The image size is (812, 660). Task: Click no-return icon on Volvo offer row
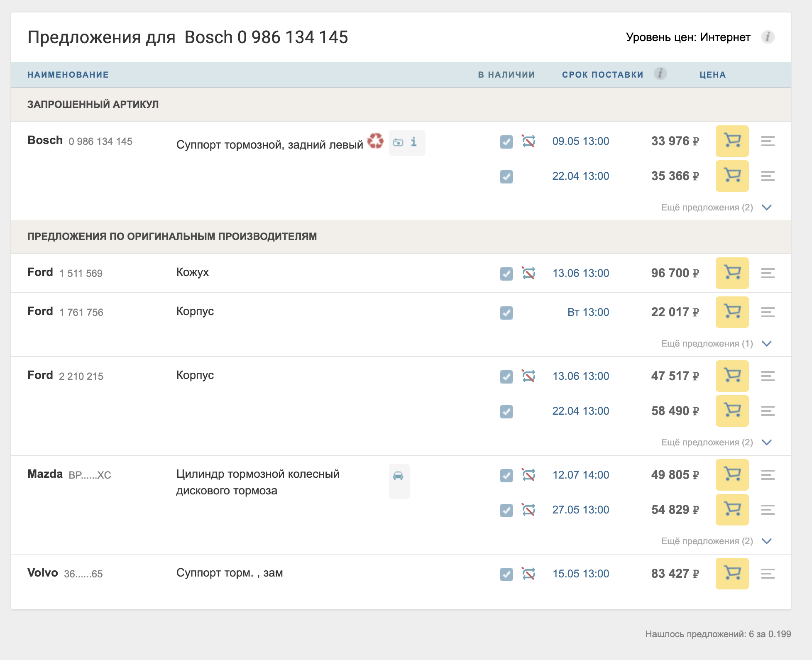(528, 574)
